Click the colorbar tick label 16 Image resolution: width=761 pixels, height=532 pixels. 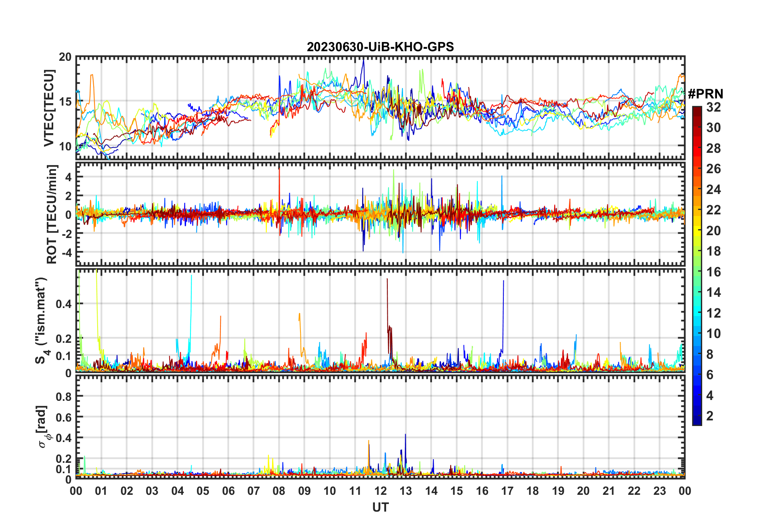click(x=713, y=272)
